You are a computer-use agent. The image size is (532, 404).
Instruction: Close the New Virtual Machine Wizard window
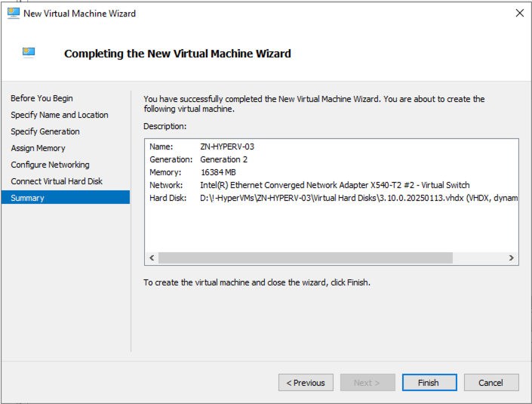(519, 13)
